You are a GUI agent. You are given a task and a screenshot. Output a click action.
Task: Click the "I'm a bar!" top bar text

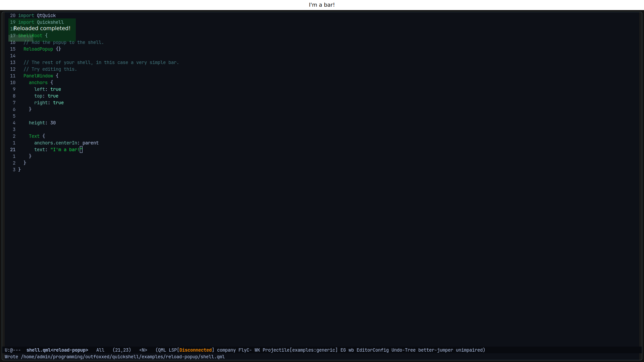[322, 5]
